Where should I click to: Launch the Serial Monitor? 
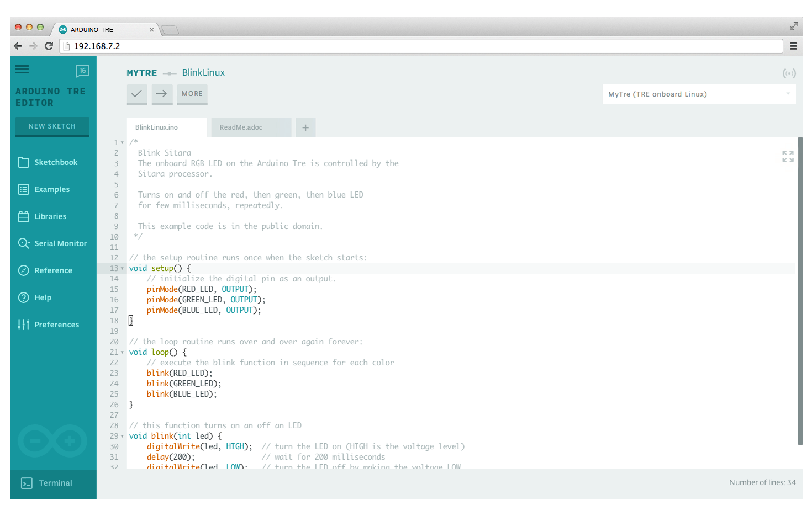click(x=61, y=243)
